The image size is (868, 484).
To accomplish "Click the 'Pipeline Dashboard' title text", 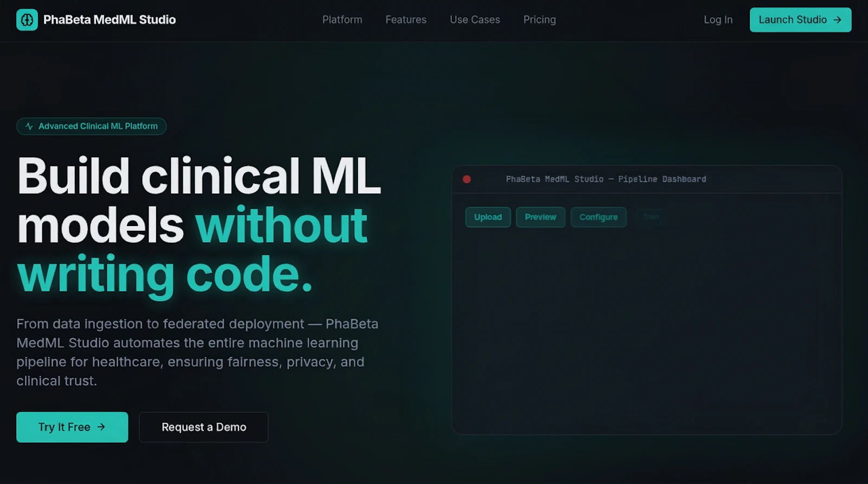I will pyautogui.click(x=662, y=179).
